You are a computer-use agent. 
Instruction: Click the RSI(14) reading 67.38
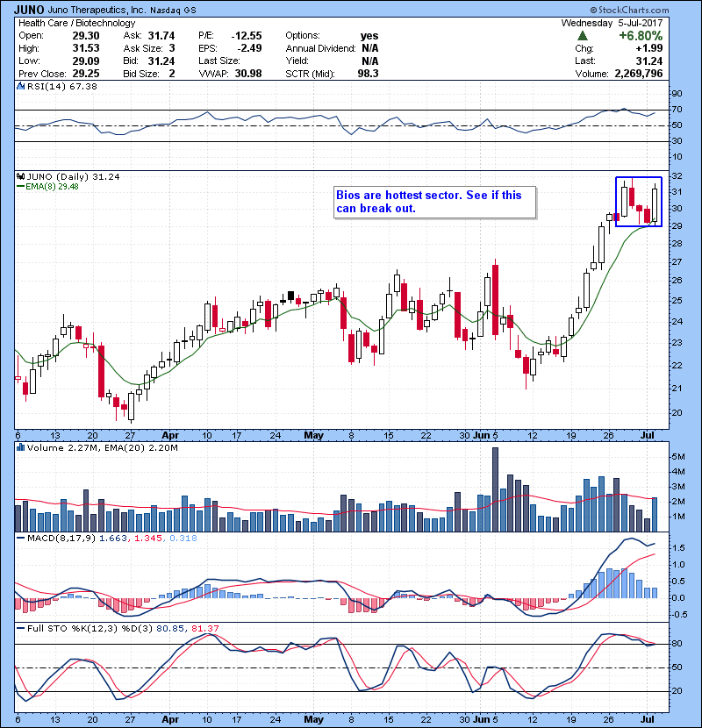pos(82,86)
